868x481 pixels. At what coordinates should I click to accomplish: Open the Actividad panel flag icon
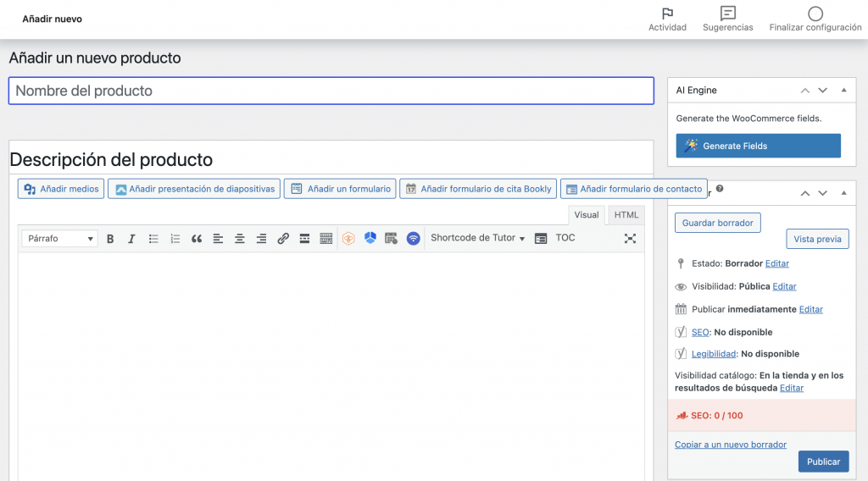[x=667, y=14]
